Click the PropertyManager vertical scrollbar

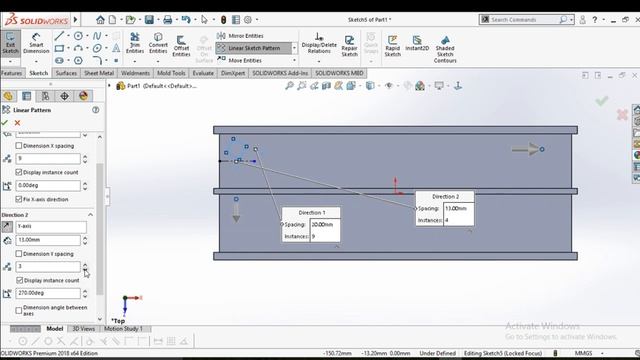100,229
